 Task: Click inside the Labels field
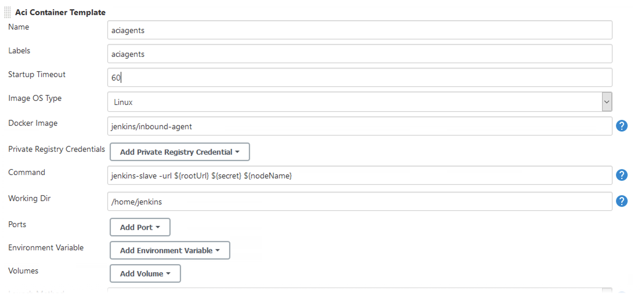360,54
